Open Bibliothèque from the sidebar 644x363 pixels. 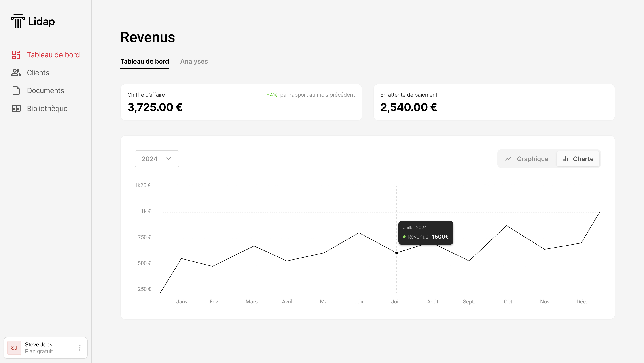point(47,108)
